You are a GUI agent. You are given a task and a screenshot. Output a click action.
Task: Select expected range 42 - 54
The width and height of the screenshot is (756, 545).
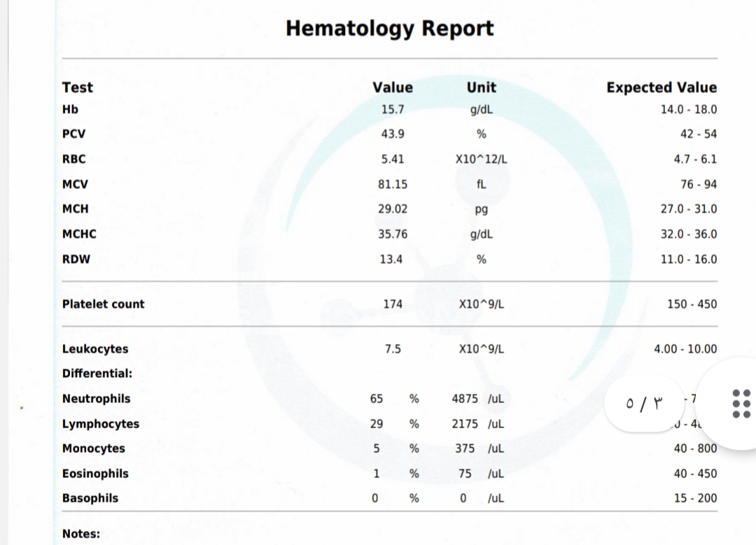(699, 134)
